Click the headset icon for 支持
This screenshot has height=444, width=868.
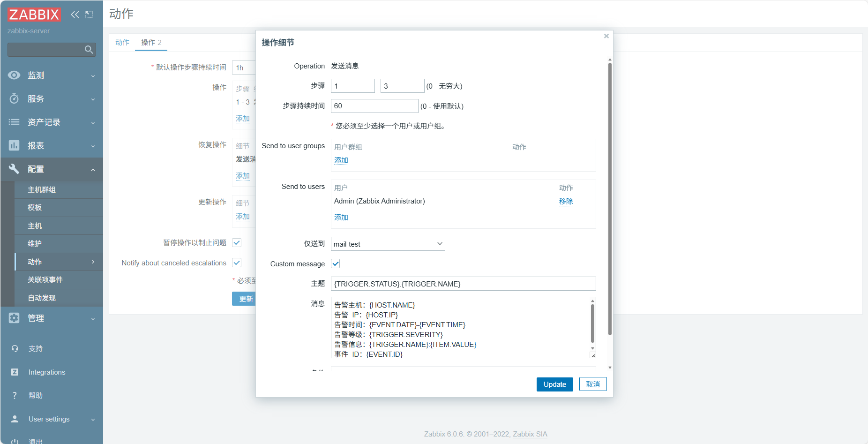point(15,348)
